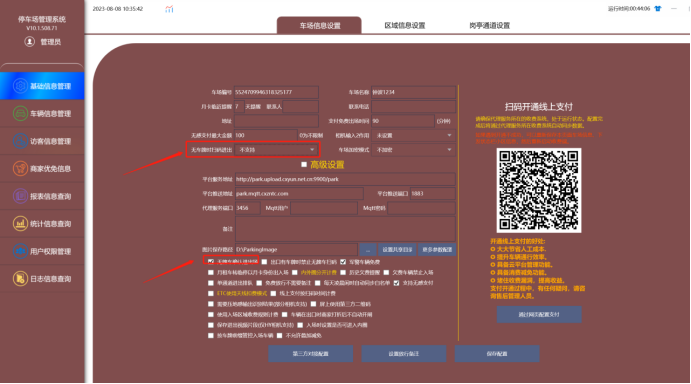
Task: Enable ETC使用天线扣费模式 checkbox
Action: 211,293
